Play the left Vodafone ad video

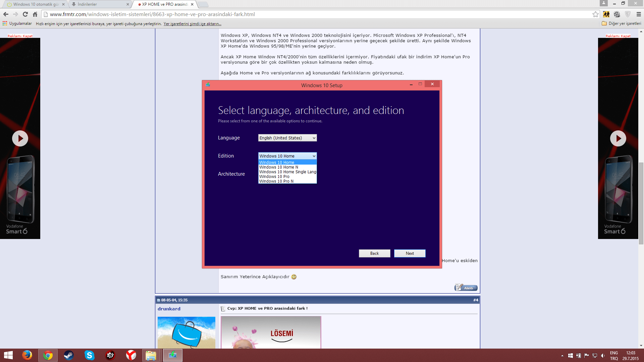20,138
